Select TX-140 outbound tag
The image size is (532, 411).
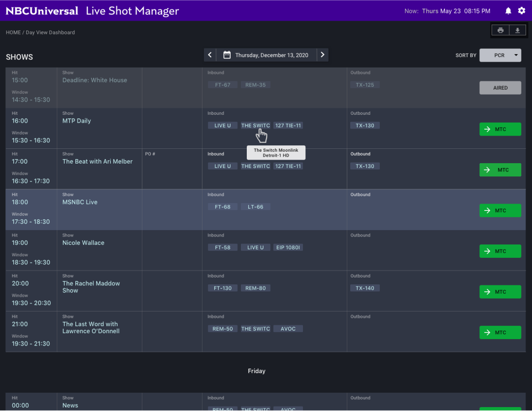tap(365, 288)
